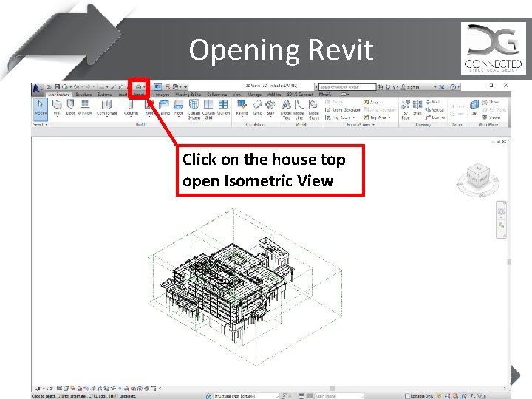This screenshot has height=399, width=532.
Task: Open the Revit application menu button
Action: coord(37,89)
